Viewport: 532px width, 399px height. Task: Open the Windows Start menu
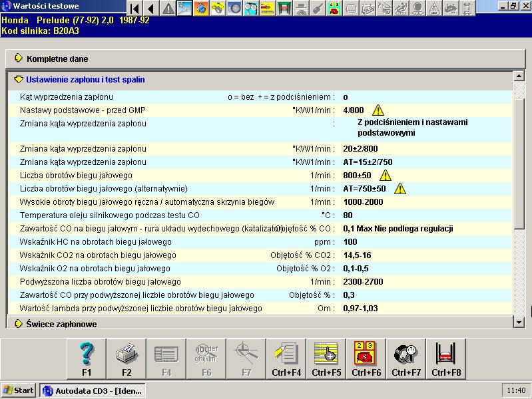(x=19, y=390)
